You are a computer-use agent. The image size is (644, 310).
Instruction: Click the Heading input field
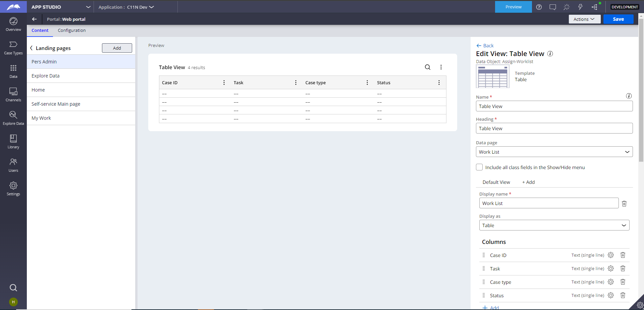pos(554,128)
